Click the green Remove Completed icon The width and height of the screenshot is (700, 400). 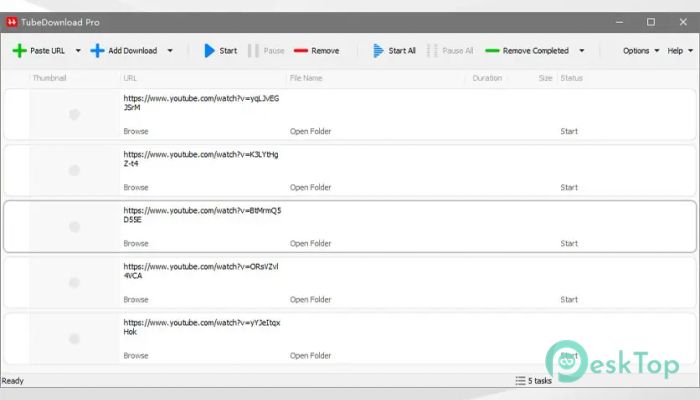[492, 50]
